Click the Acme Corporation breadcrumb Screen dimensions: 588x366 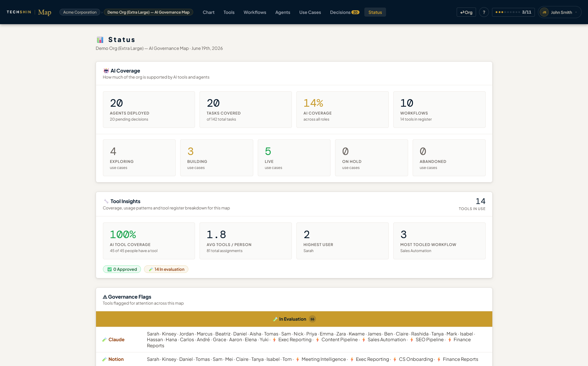point(80,12)
